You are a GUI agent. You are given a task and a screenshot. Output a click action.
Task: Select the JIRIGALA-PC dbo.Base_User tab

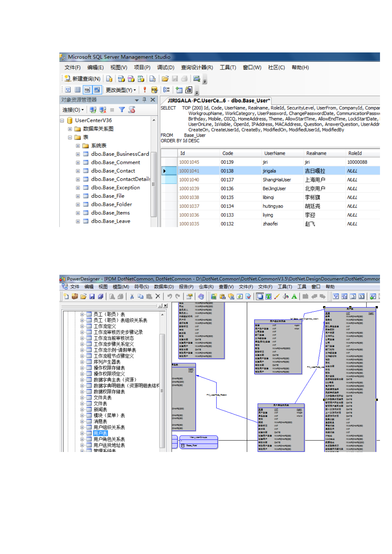point(219,100)
